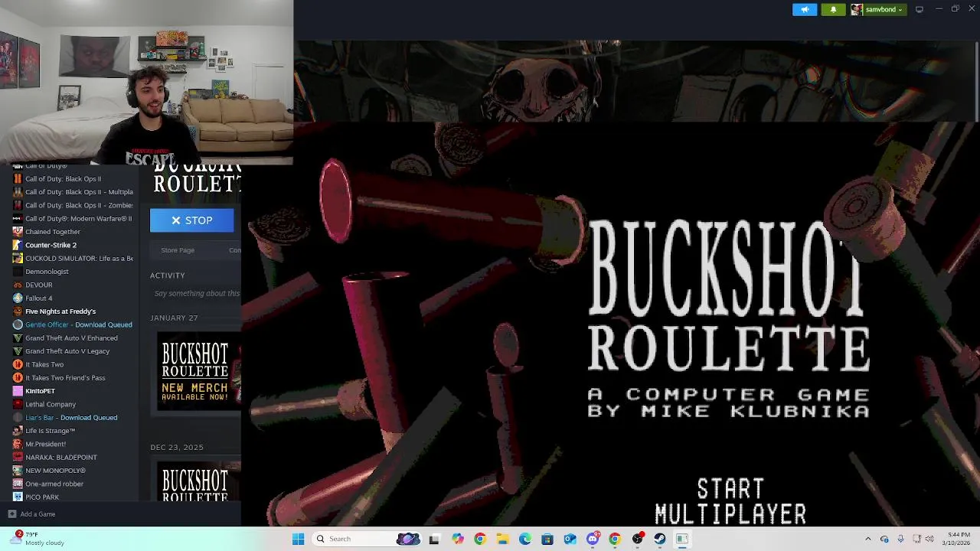Click Add a Game plus icon

click(11, 514)
